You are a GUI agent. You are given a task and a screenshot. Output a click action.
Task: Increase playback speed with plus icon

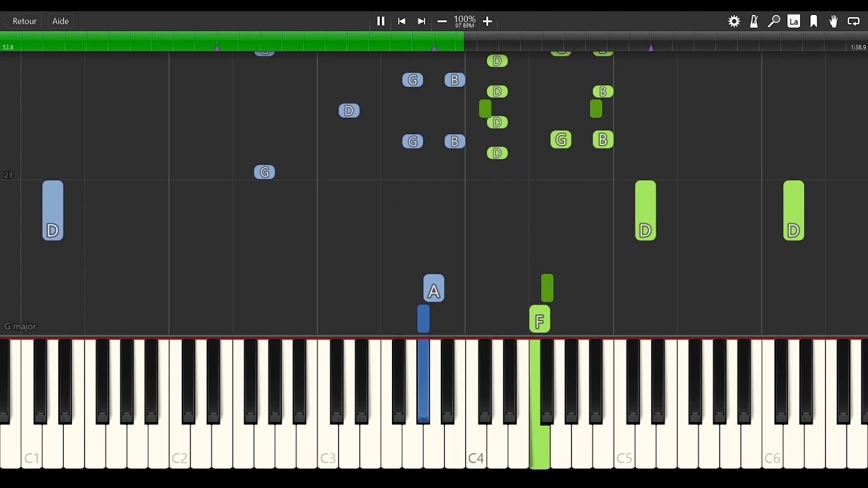487,21
